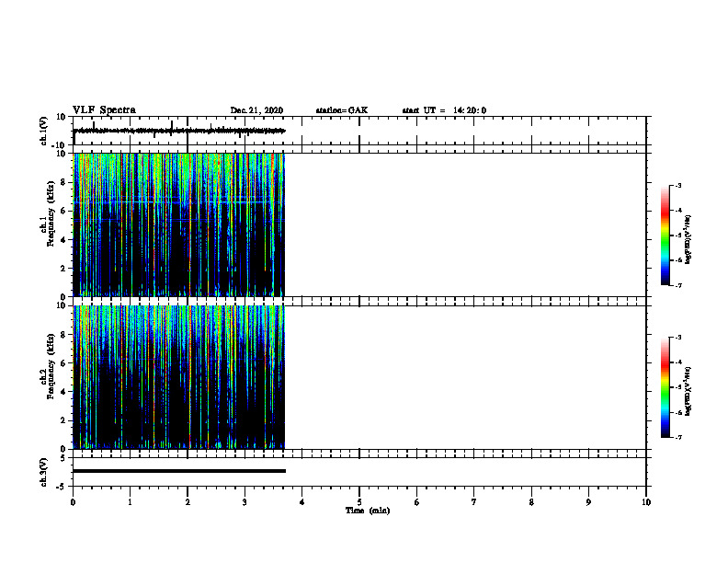728x563 pixels.
Task: Click the time axis tick "5"
Action: pos(359,502)
